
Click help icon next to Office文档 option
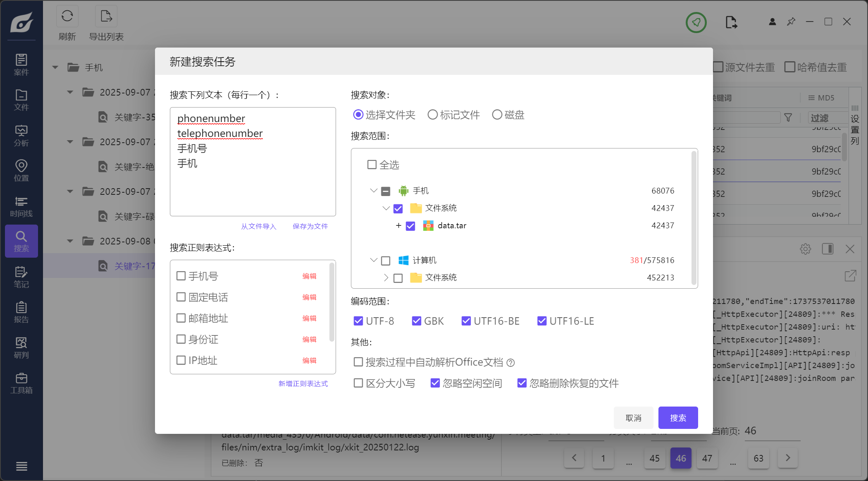[x=511, y=363]
